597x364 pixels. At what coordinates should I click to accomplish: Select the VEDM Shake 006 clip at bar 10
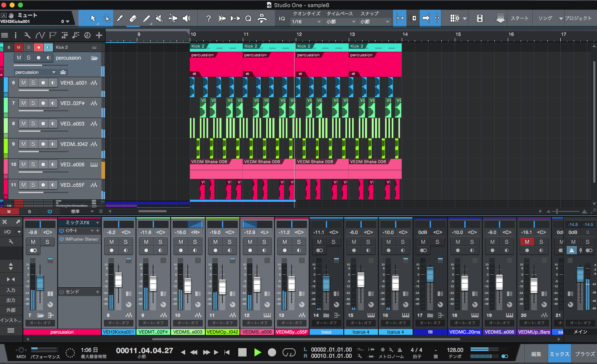[216, 169]
